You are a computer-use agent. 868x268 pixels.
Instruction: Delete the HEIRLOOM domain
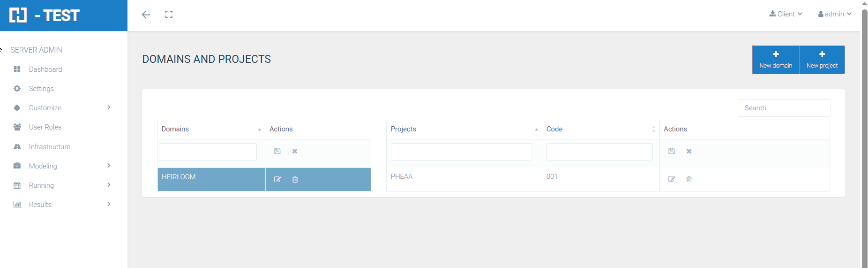[x=295, y=179]
